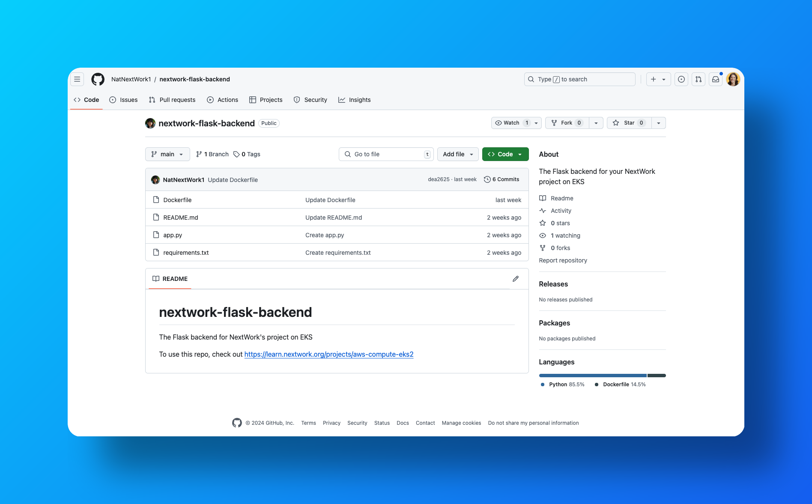Open the Actions tab
The height and width of the screenshot is (504, 812).
(x=223, y=100)
